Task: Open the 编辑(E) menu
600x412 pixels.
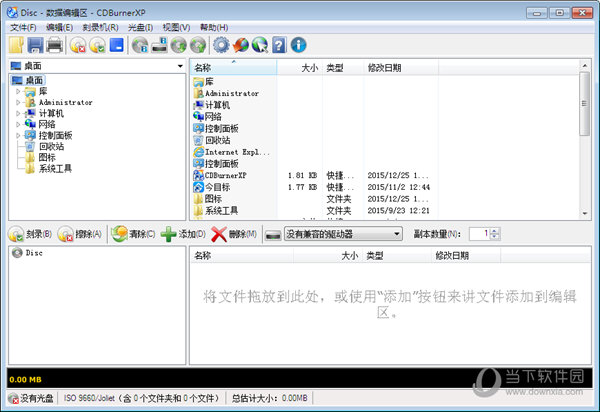Action: [x=59, y=28]
